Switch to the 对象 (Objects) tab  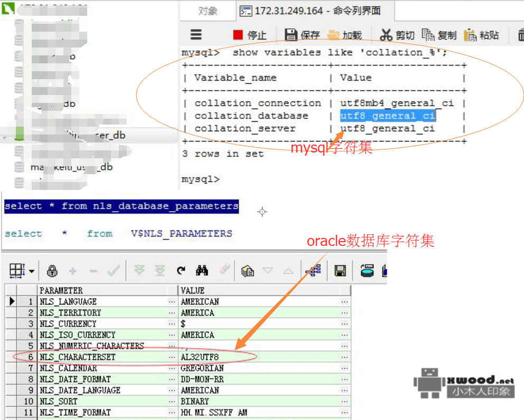[x=207, y=11]
